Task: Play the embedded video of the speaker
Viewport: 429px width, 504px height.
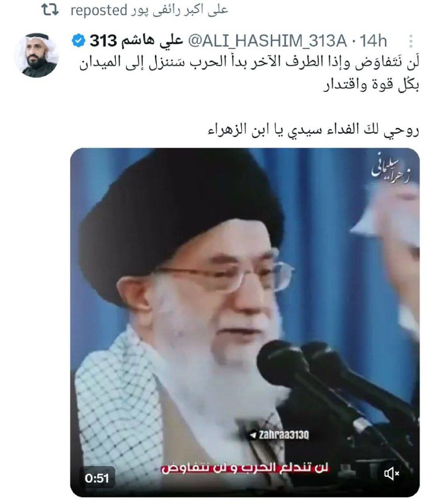Action: (x=245, y=323)
